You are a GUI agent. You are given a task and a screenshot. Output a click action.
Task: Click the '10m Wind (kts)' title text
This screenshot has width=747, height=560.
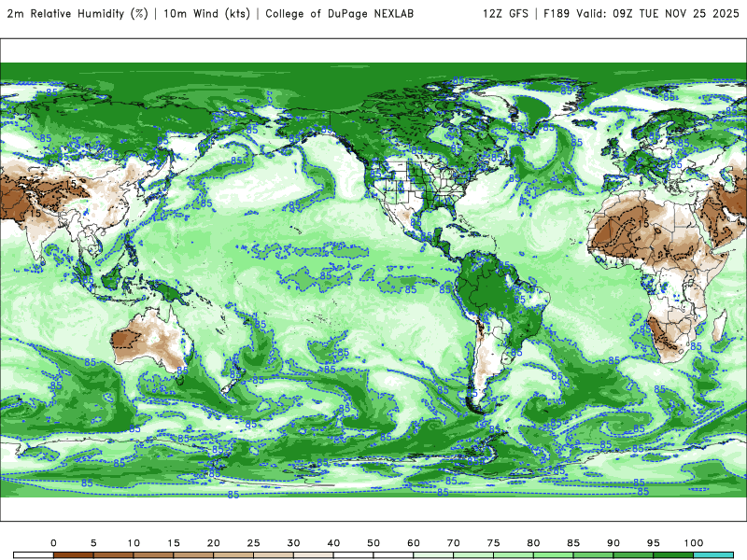[206, 13]
